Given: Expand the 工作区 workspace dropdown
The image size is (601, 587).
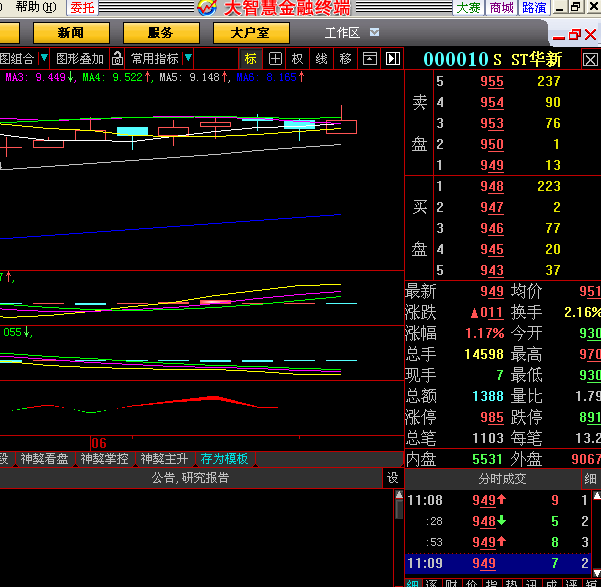Looking at the screenshot, I should pyautogui.click(x=374, y=32).
